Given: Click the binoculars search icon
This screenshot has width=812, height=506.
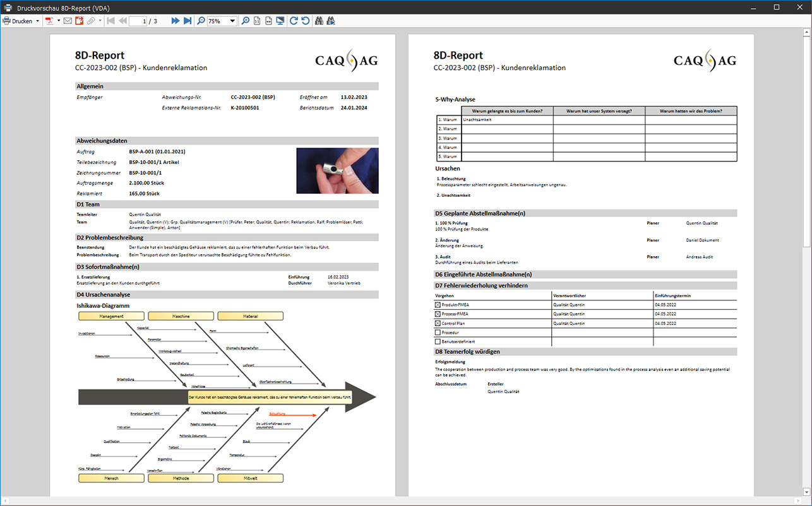Looking at the screenshot, I should pos(319,21).
